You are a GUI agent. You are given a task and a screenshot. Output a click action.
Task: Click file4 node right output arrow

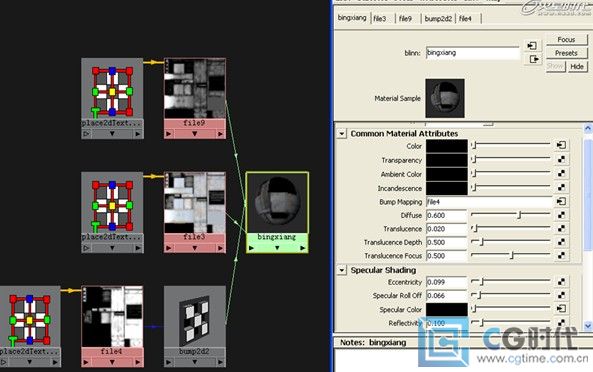click(x=138, y=362)
